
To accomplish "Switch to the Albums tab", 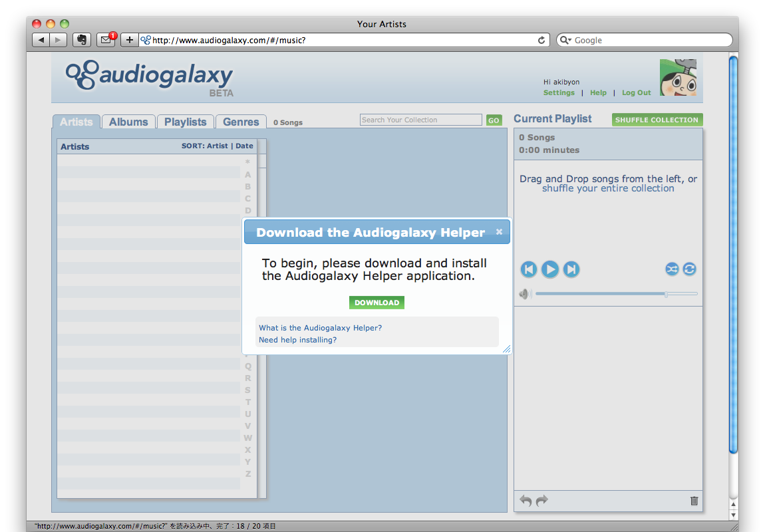I will (x=128, y=122).
